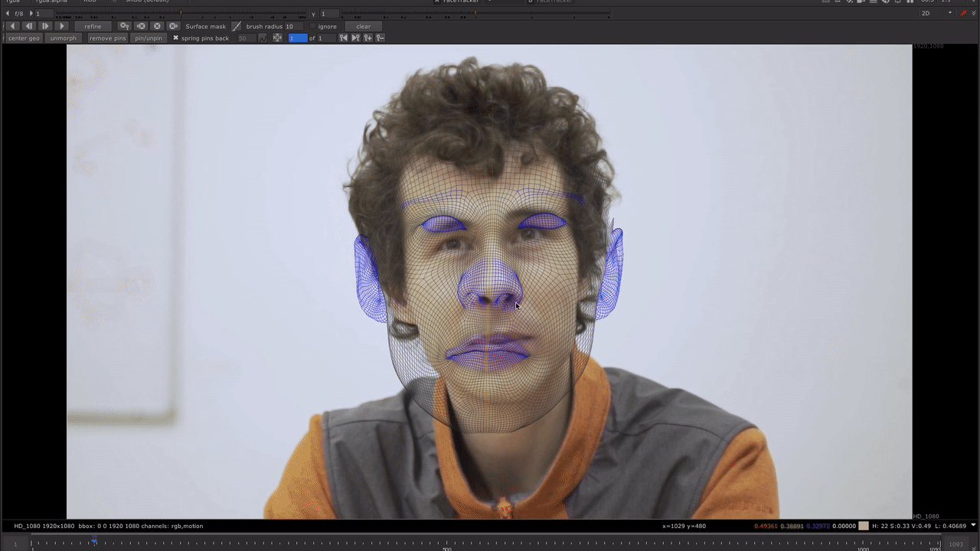Toggle the spring pins back checkbox
The image size is (980, 551).
pos(175,38)
